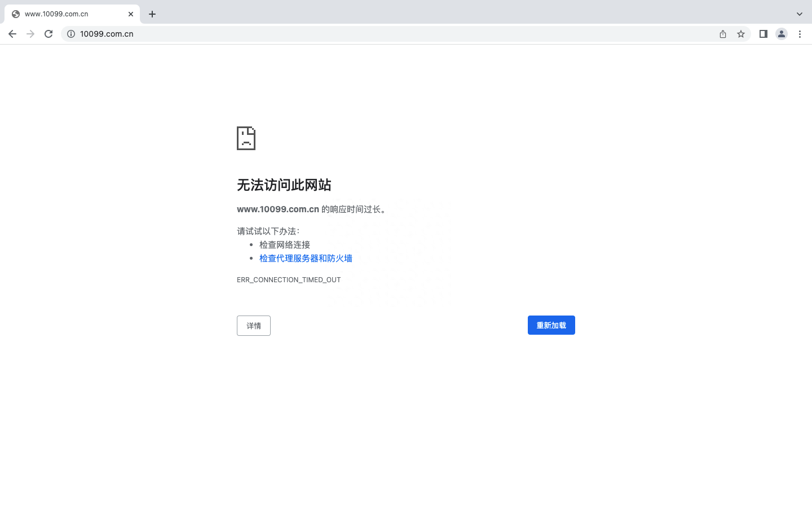Reload the page using the refresh icon
This screenshot has width=812, height=508.
pyautogui.click(x=48, y=34)
